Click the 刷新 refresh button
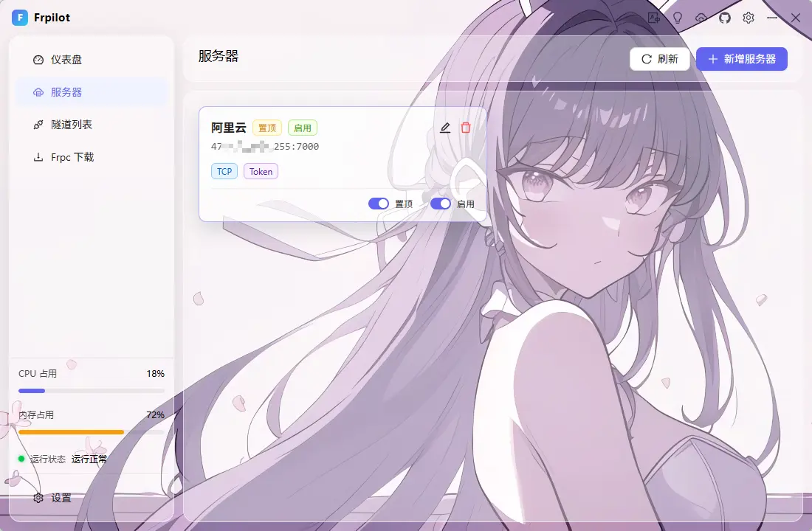The image size is (812, 531). (x=660, y=59)
